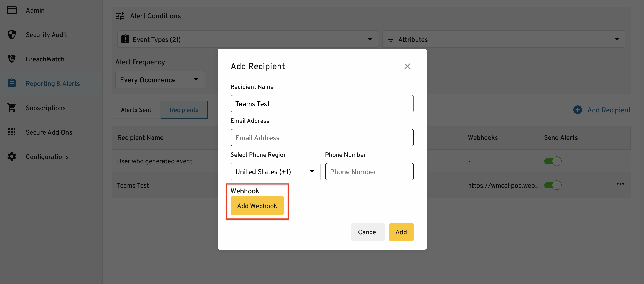This screenshot has height=284, width=644.
Task: Toggle Send Alerts for Teams Test recipient
Action: point(552,185)
